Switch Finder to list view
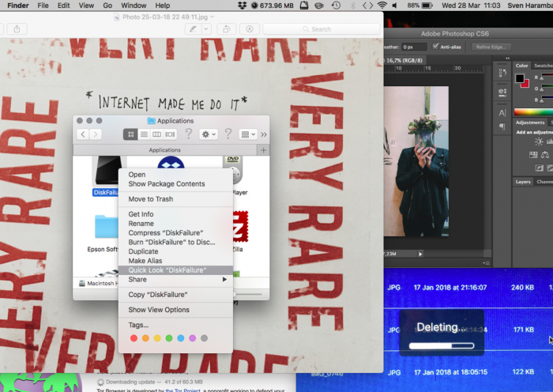This screenshot has width=553, height=392. point(144,134)
